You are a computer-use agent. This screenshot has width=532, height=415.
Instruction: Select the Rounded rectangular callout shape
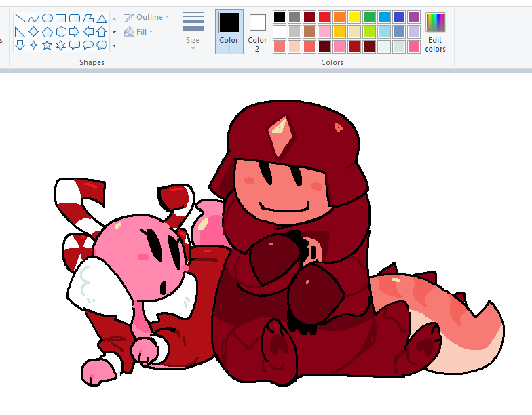75,45
